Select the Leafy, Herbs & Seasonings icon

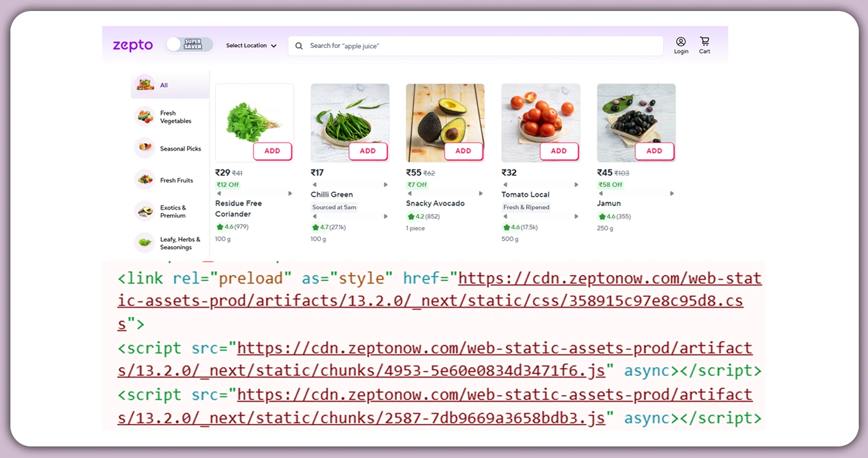click(144, 243)
